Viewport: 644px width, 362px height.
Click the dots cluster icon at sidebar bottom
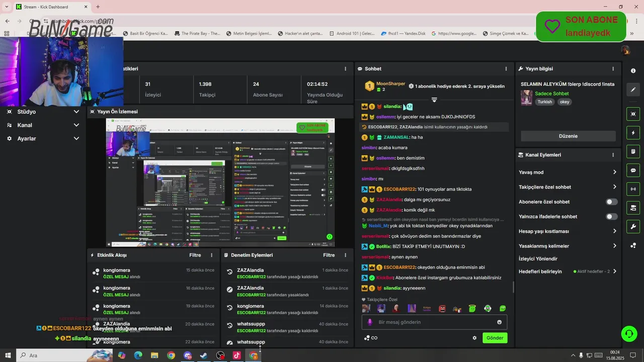[633, 245]
